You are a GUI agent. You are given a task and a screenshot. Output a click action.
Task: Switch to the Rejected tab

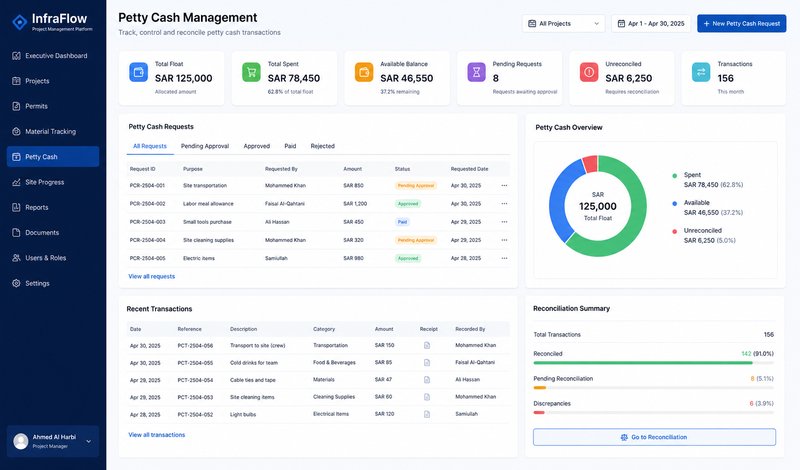click(x=322, y=146)
